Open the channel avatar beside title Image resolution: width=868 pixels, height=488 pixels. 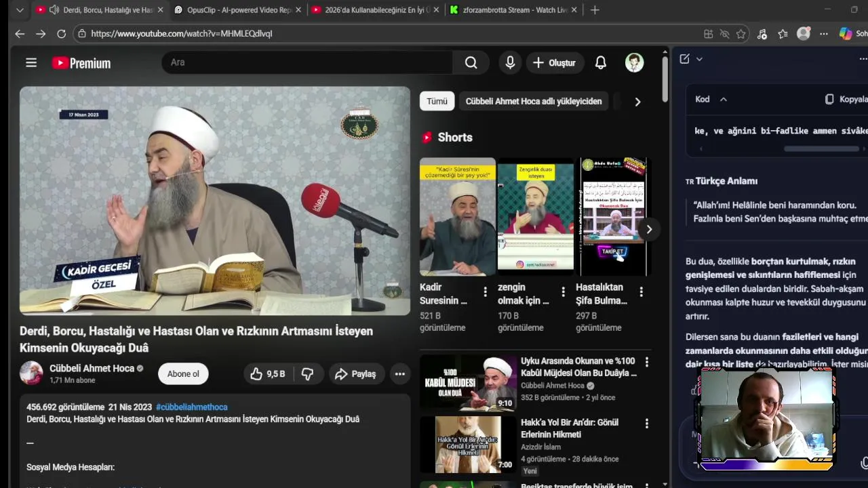[x=31, y=373]
